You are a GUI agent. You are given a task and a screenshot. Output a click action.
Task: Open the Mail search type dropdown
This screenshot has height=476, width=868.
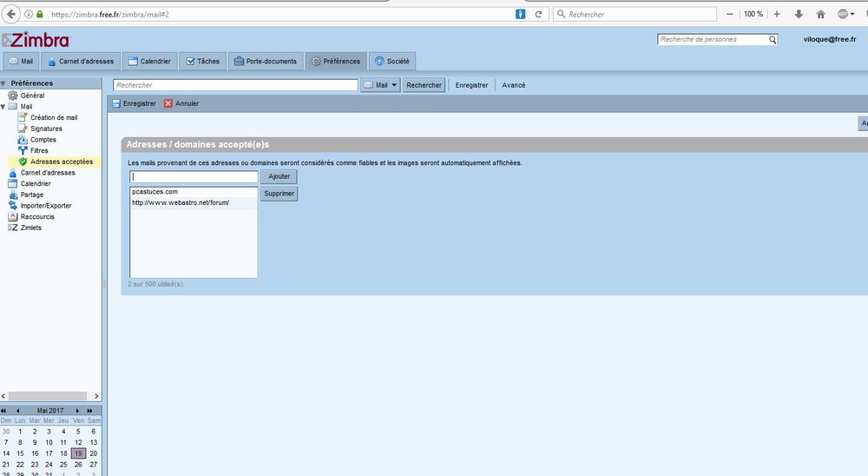pyautogui.click(x=380, y=85)
